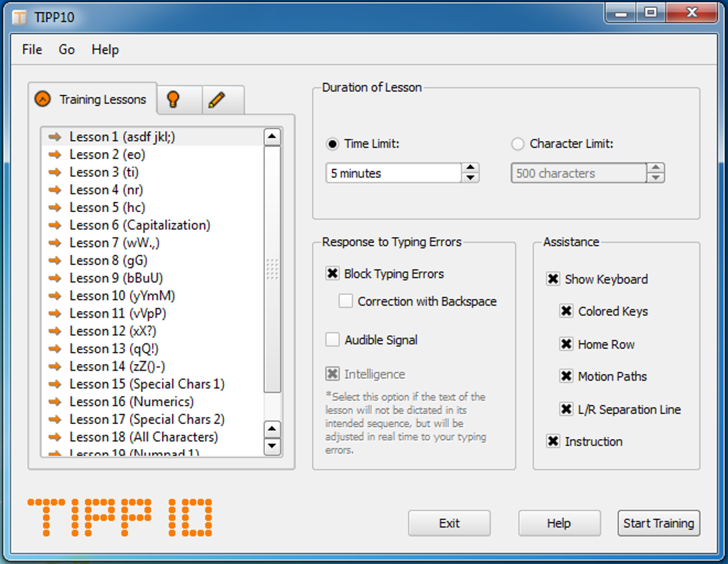
Task: Click the Start Training button
Action: [659, 523]
